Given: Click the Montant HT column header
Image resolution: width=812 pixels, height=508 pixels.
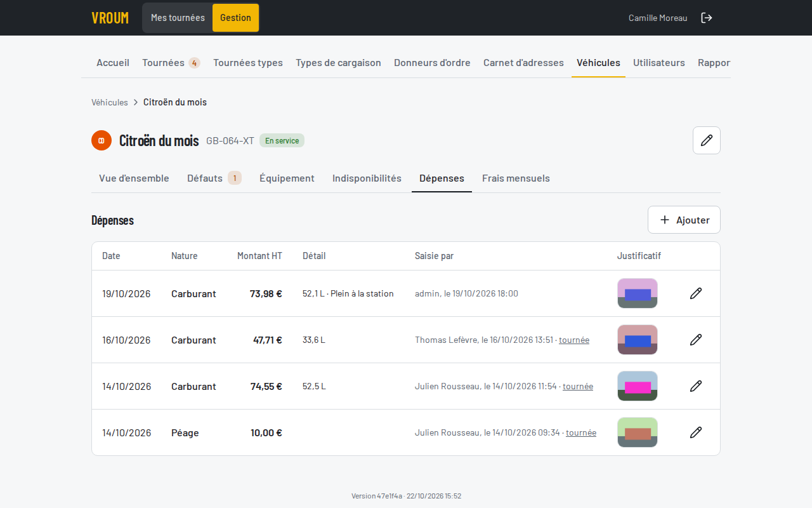Looking at the screenshot, I should point(259,256).
